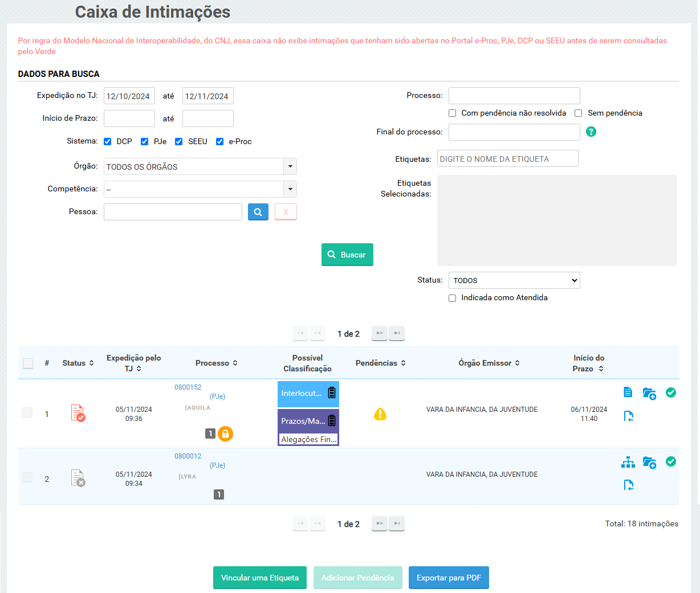Screen dimensions: 700x593
Task: Sort table by Processo column header
Action: coord(216,363)
